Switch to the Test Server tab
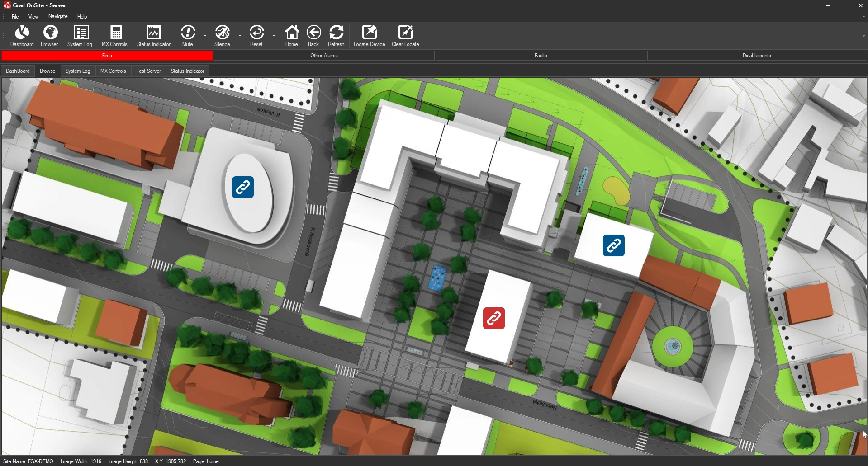 148,71
